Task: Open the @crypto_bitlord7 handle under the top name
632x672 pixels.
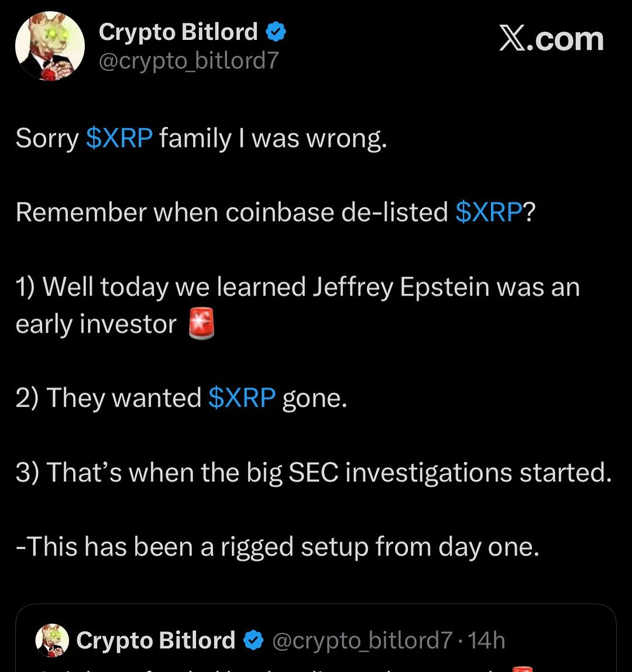Action: tap(188, 60)
